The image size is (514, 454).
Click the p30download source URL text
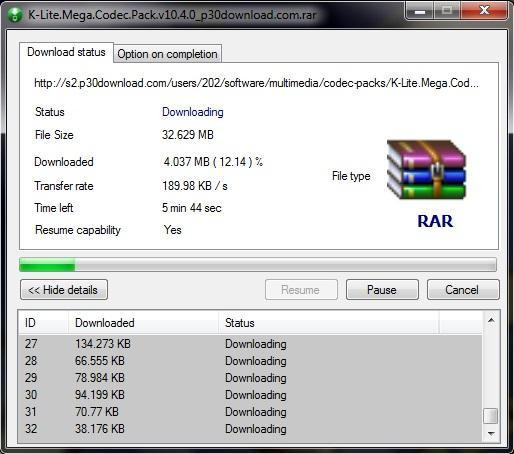point(256,83)
